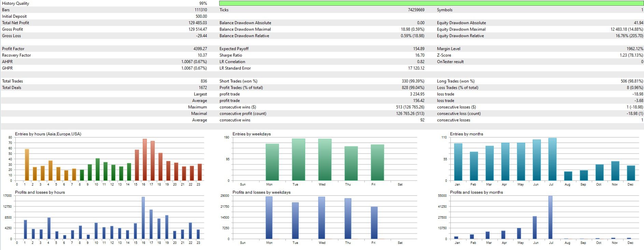
Task: Click the Ticks value "74259669"
Action: (x=416, y=10)
